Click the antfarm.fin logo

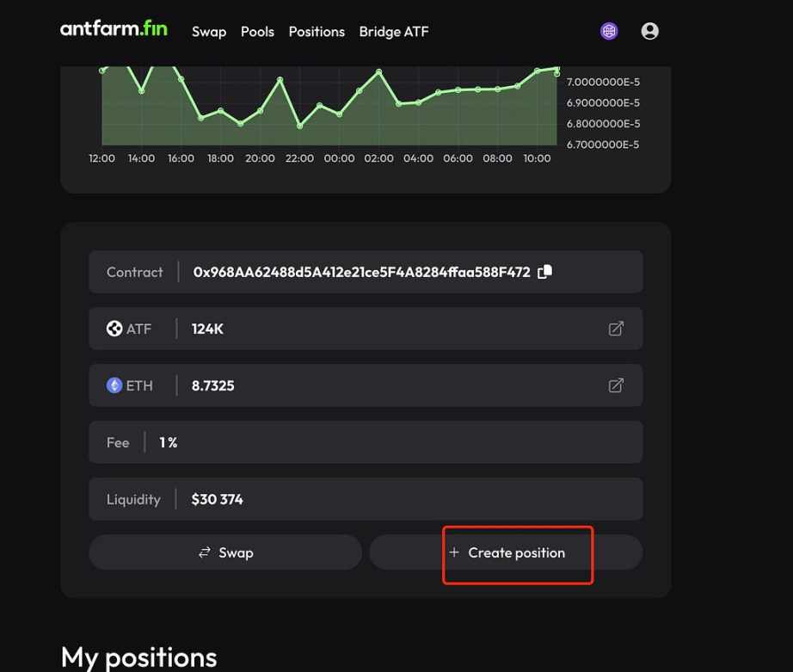coord(114,29)
